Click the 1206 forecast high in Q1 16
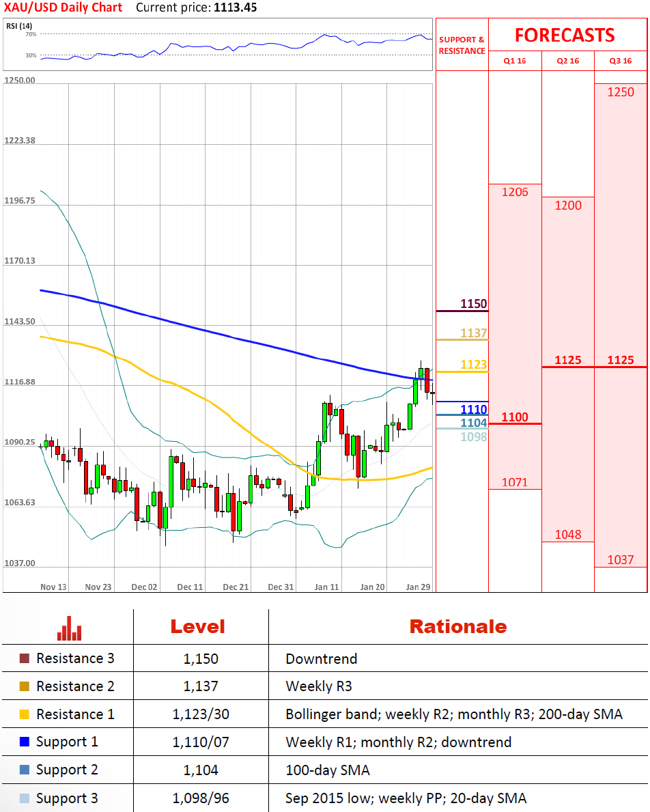The height and width of the screenshot is (812, 650). tap(515, 192)
